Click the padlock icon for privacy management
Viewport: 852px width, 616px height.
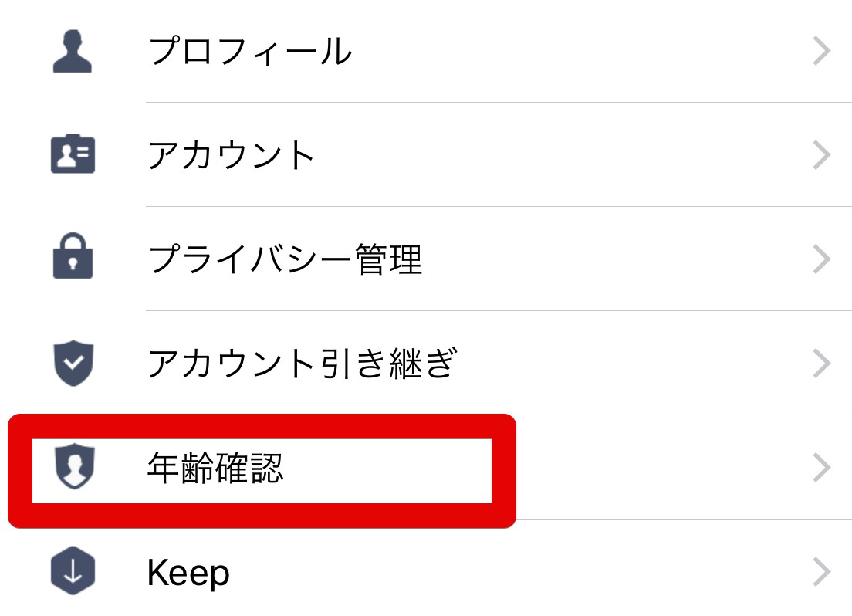coord(73,259)
